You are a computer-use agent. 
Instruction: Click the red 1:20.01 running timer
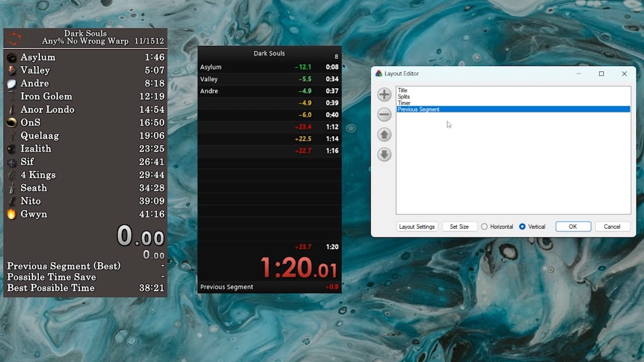(x=299, y=267)
